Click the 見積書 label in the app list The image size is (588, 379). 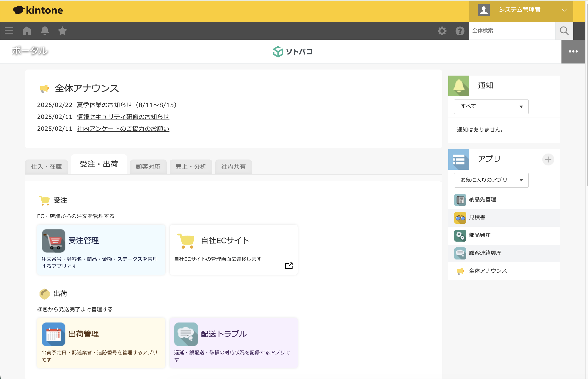[477, 218]
